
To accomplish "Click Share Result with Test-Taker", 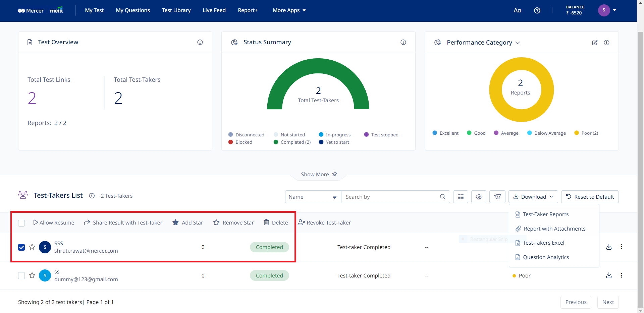I will tap(123, 223).
